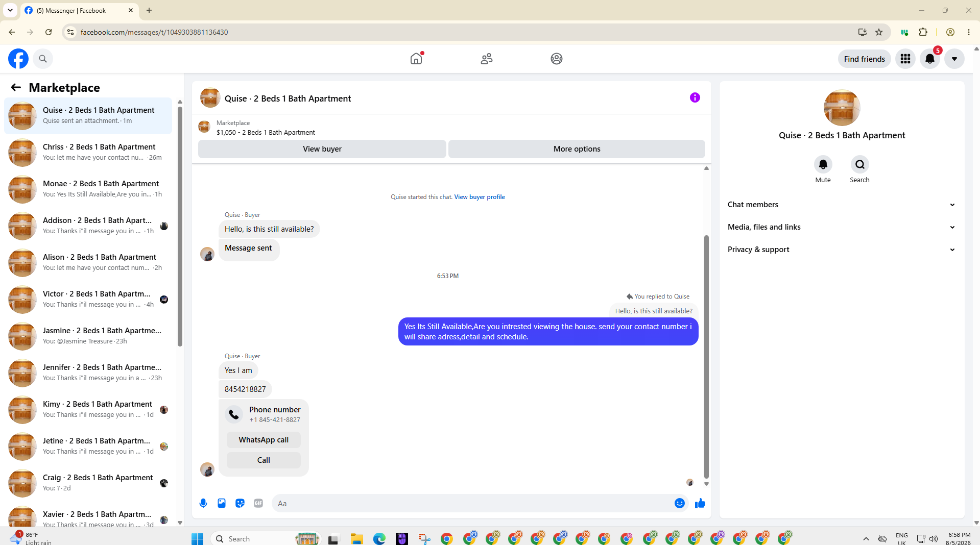Open the Facebook menu grid icon

pyautogui.click(x=905, y=59)
